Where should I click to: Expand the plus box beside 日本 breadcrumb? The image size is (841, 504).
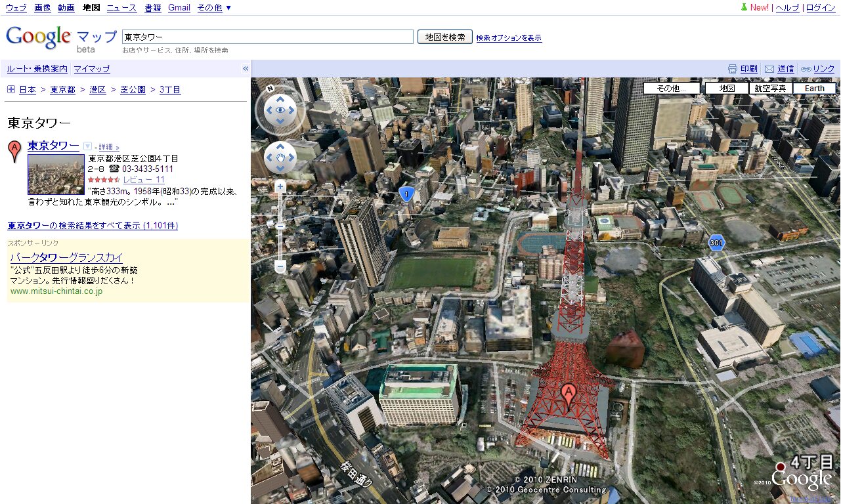(x=11, y=90)
